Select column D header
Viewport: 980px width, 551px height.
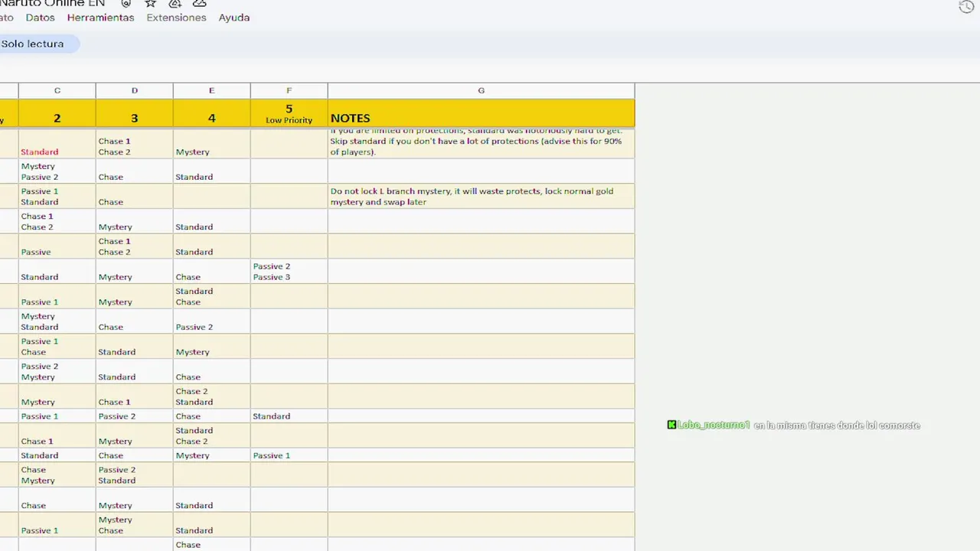tap(135, 90)
